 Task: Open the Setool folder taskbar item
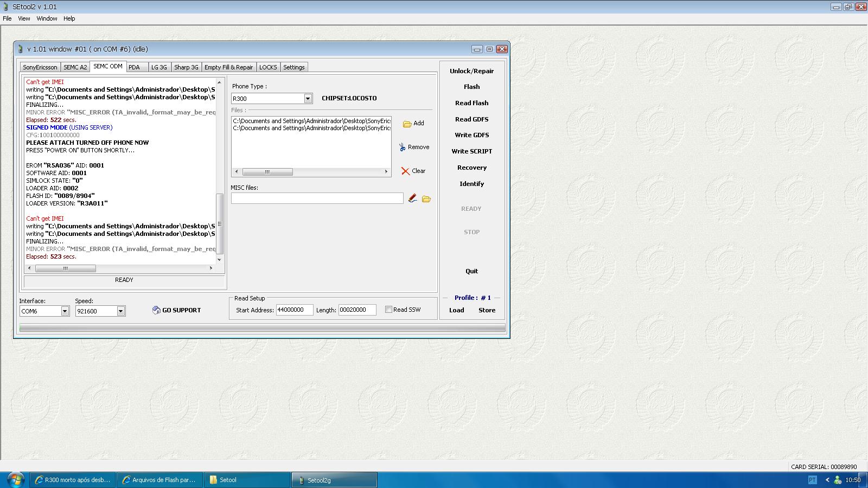[x=247, y=480]
